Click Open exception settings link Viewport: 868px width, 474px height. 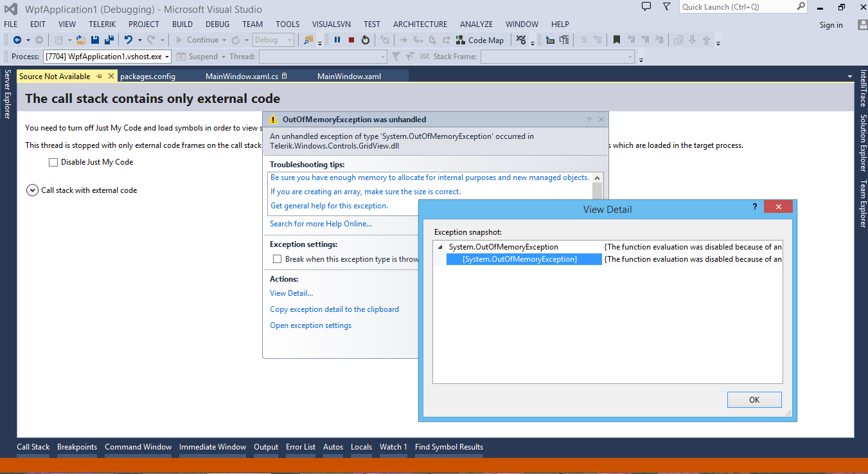310,325
